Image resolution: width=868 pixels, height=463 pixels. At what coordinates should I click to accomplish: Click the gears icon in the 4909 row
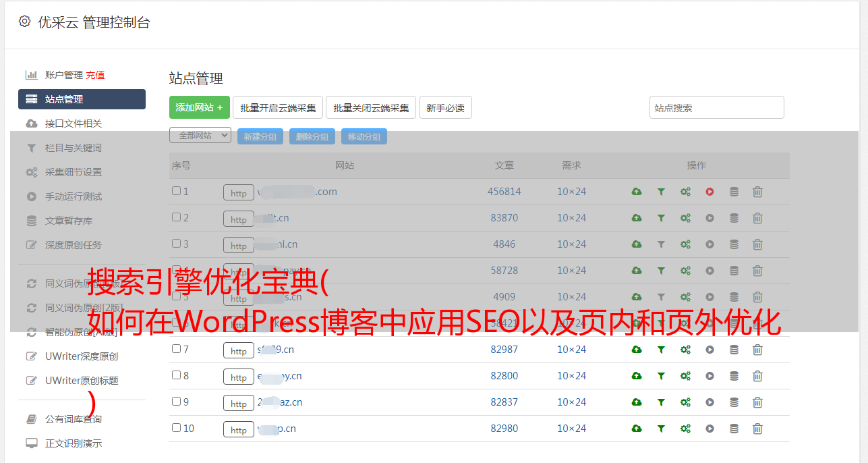pos(685,297)
